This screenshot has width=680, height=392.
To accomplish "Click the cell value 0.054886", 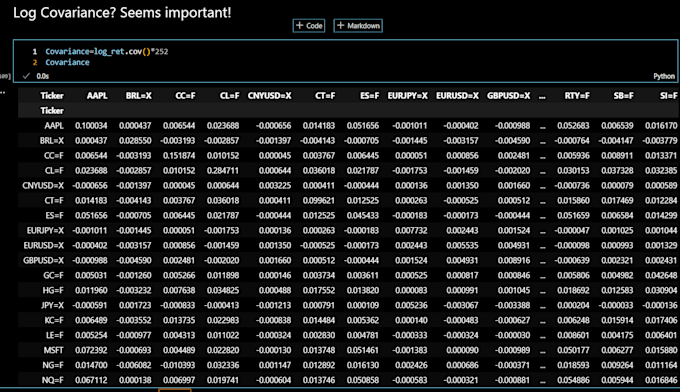I will (573, 380).
